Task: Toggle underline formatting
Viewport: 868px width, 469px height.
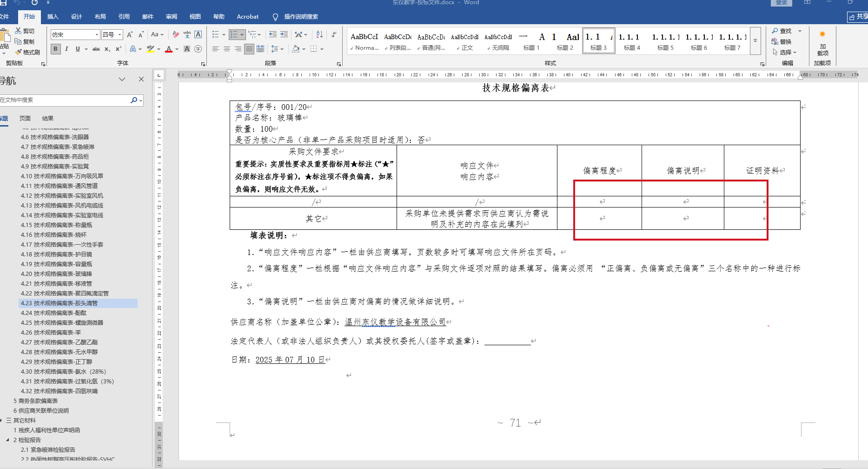Action: tap(78, 49)
